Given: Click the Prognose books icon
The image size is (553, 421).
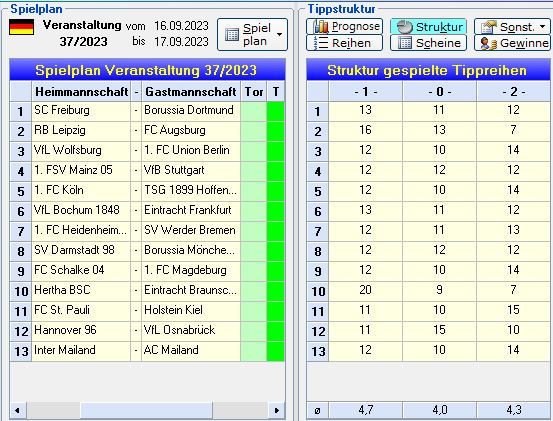Looking at the screenshot, I should pyautogui.click(x=321, y=26).
